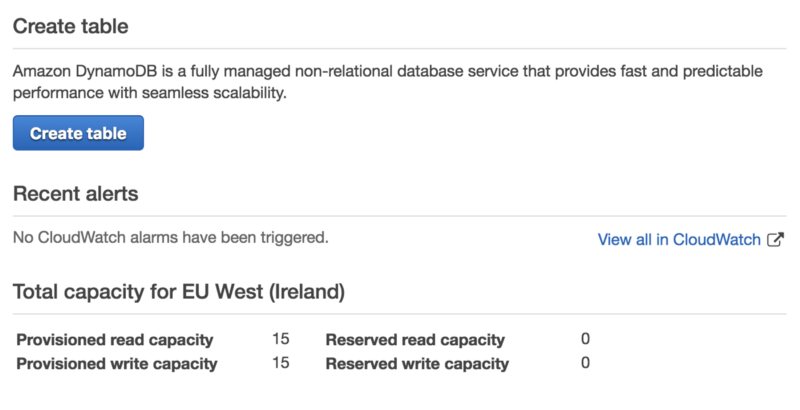Click the Recent alerts section heading

[75, 193]
